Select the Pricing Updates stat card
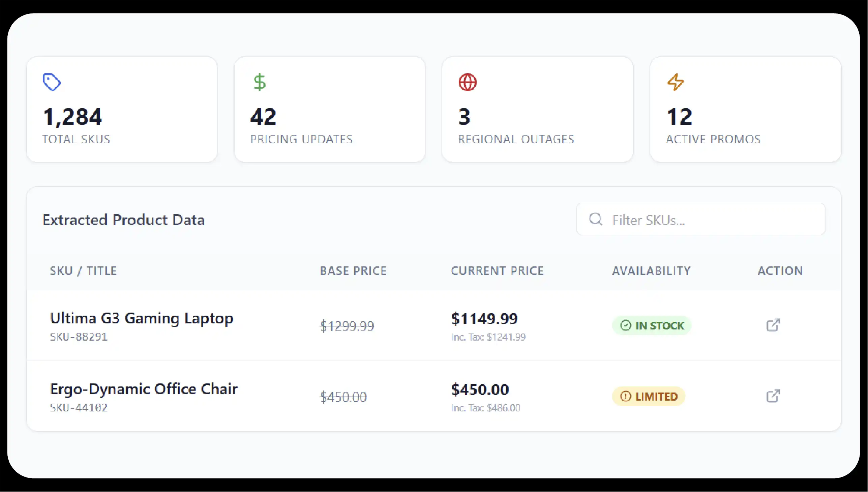Image resolution: width=868 pixels, height=492 pixels. pyautogui.click(x=330, y=110)
